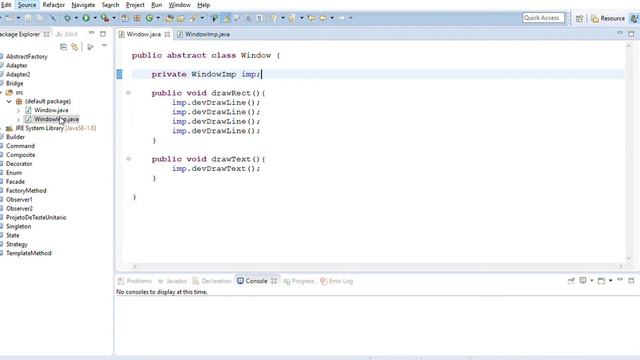Viewport: 640px width, 360px height.
Task: Open dropdown next to External Tools icon
Action: pyautogui.click(x=114, y=18)
